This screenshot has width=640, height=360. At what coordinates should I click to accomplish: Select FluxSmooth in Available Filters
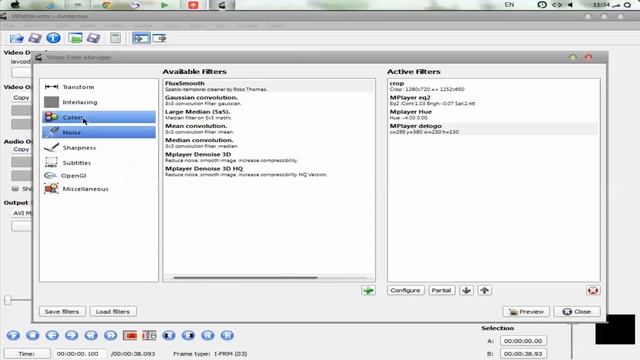click(269, 86)
